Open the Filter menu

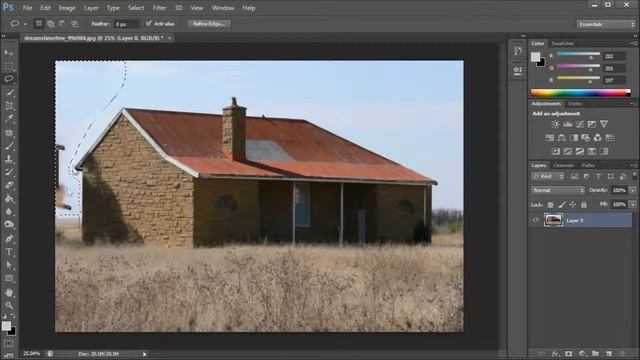point(159,8)
